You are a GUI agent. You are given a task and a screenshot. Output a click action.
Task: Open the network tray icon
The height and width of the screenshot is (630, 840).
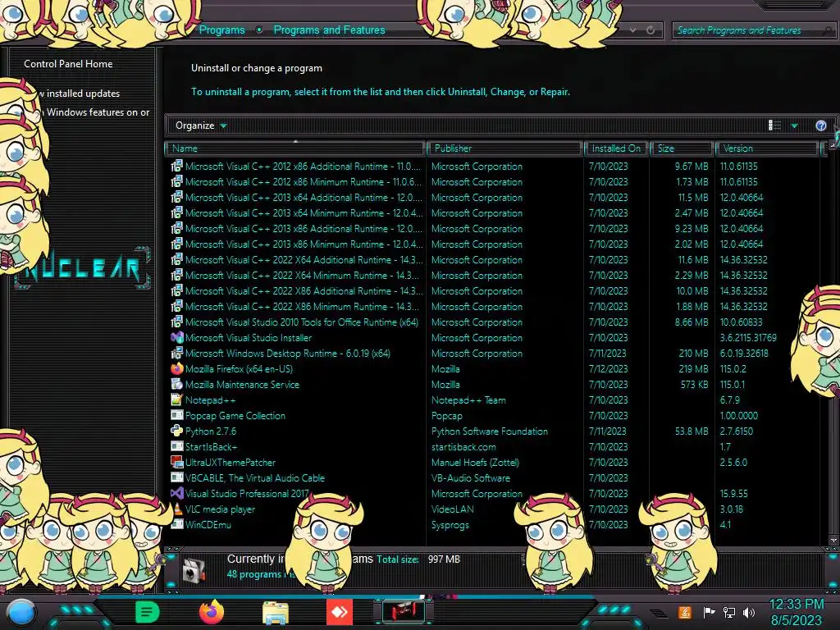pos(729,612)
